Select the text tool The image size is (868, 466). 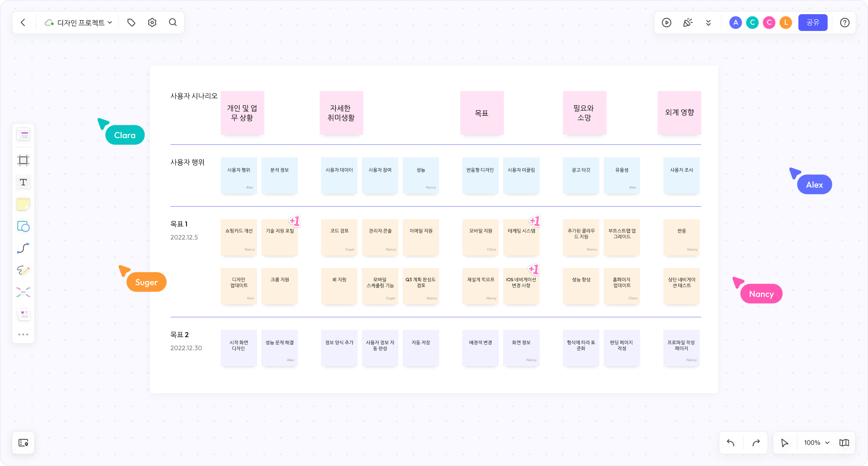(23, 182)
